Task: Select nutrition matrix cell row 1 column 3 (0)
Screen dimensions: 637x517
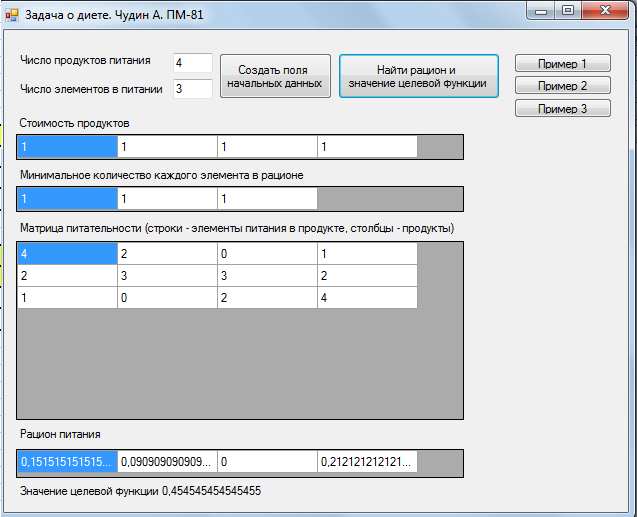Action: [x=267, y=254]
